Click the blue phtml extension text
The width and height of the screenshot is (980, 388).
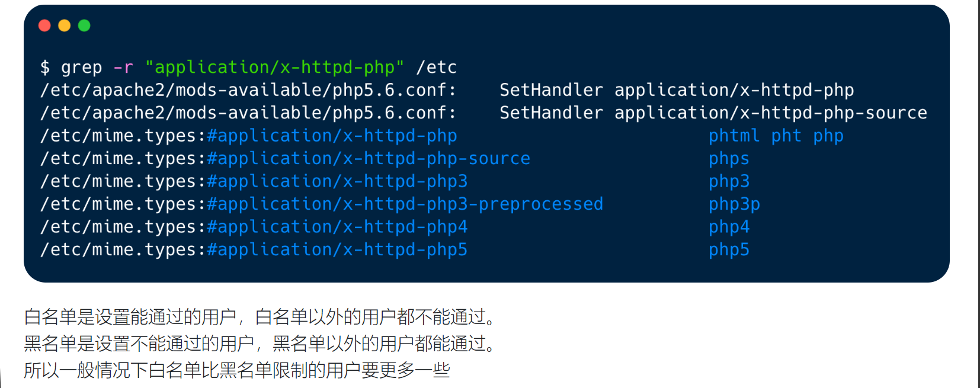[x=734, y=136]
